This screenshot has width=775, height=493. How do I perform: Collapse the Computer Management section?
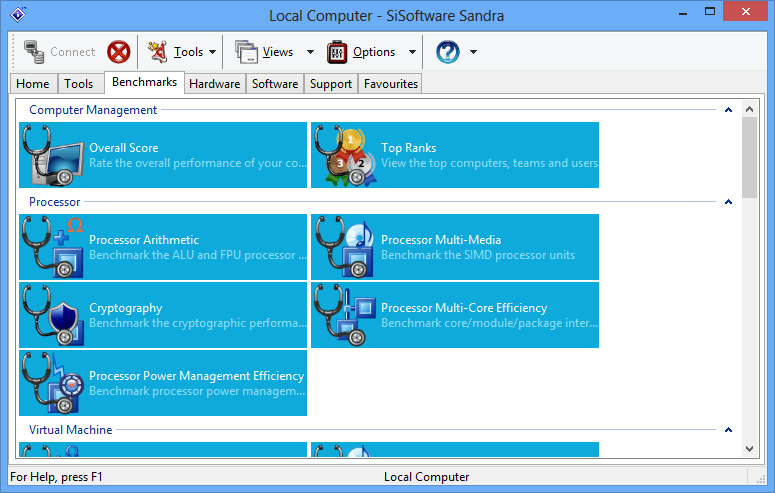click(728, 110)
